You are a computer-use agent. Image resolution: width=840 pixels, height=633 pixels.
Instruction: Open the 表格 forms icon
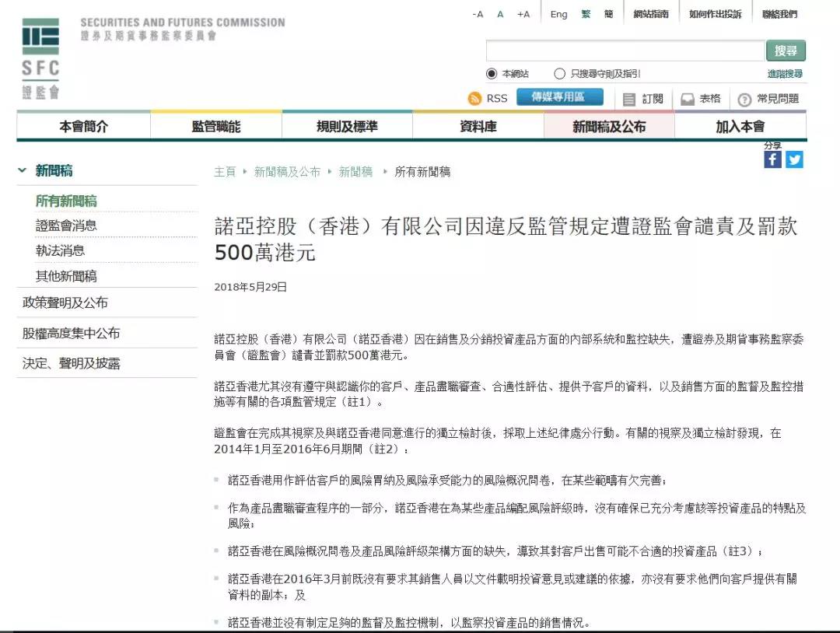point(688,99)
